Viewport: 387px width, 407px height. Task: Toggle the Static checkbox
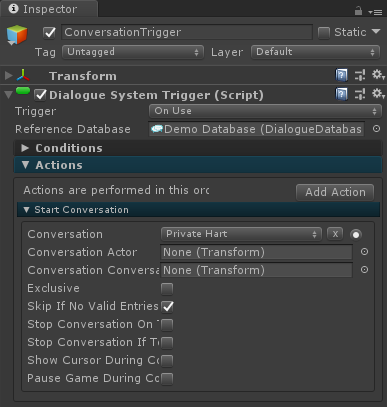point(324,33)
